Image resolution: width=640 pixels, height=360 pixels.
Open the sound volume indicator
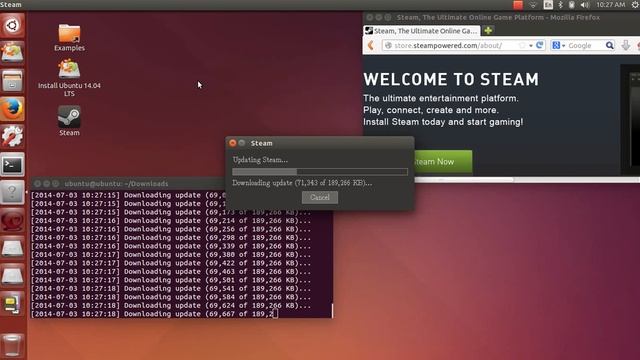click(585, 5)
